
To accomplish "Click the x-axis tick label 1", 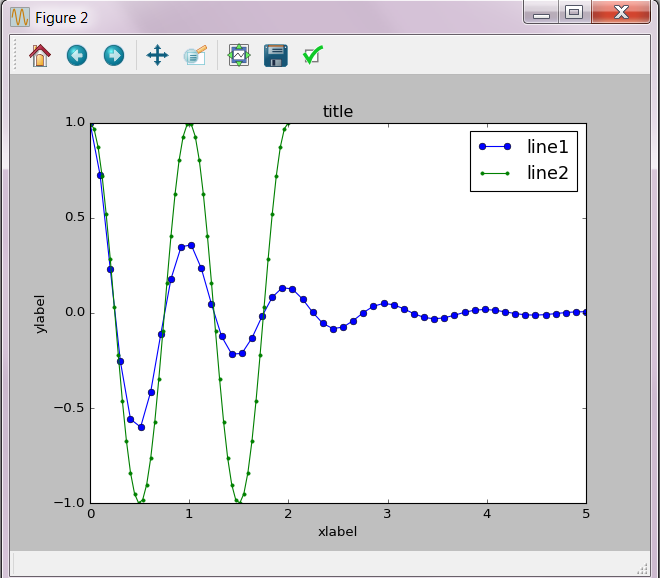I will [x=189, y=514].
